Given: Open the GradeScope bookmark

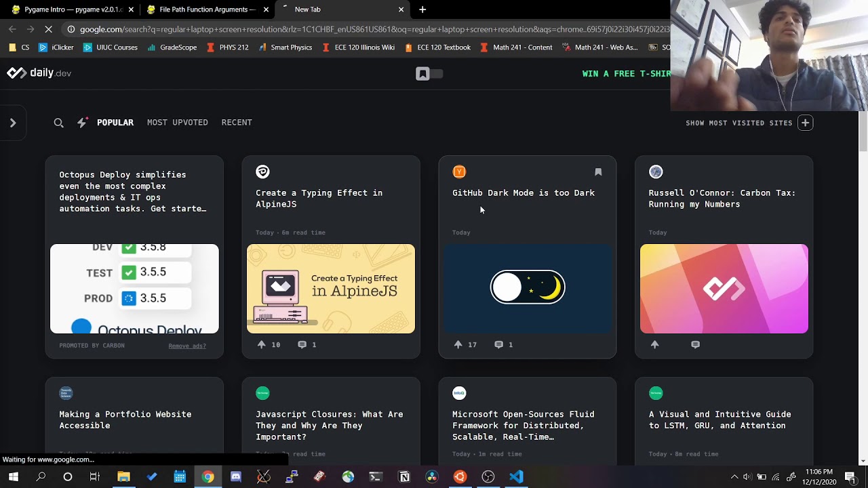Looking at the screenshot, I should pos(172,47).
